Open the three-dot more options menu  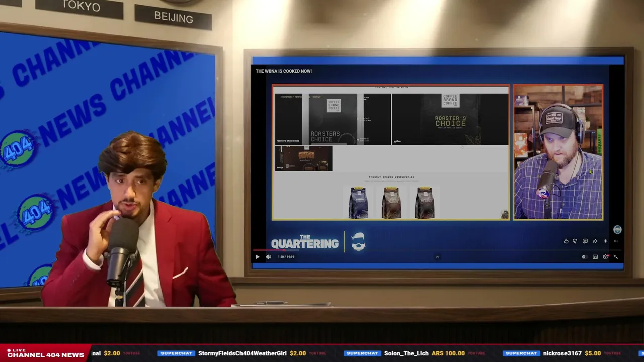click(x=615, y=241)
